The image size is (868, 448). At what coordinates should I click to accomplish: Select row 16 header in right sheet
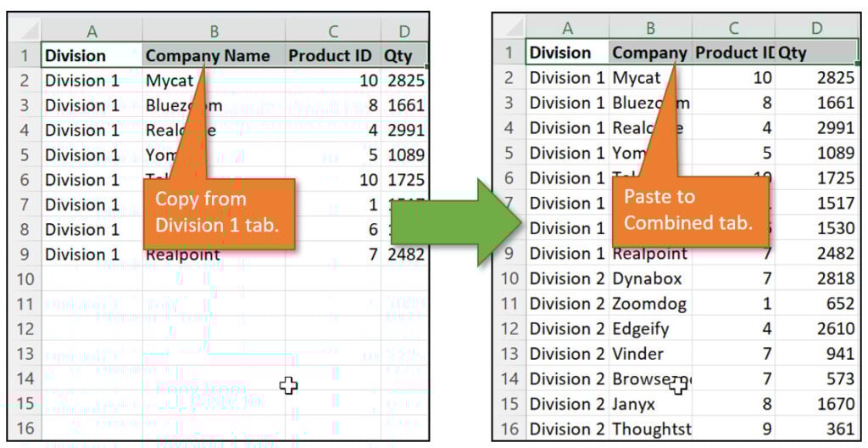[509, 428]
